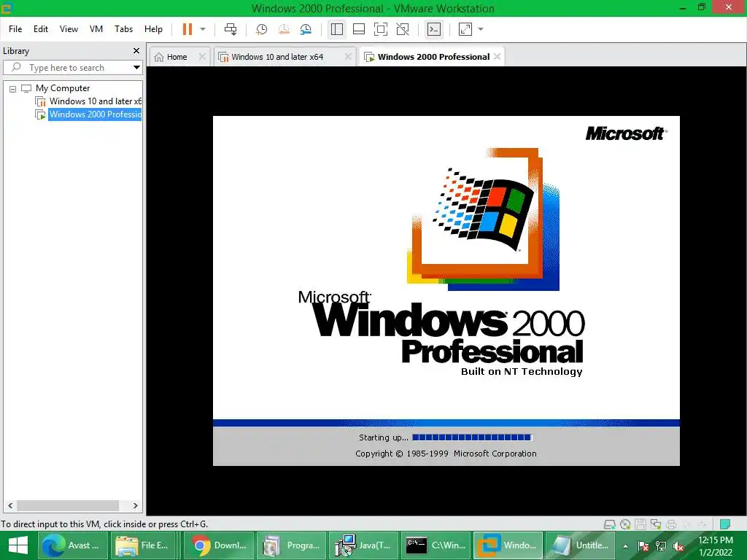The width and height of the screenshot is (747, 560).
Task: Click inside the Windows 2000 boot screen
Action: coord(446,290)
